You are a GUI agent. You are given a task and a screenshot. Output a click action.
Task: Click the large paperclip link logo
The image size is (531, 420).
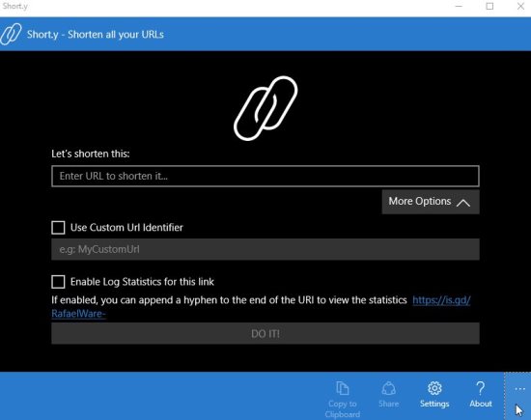265,108
